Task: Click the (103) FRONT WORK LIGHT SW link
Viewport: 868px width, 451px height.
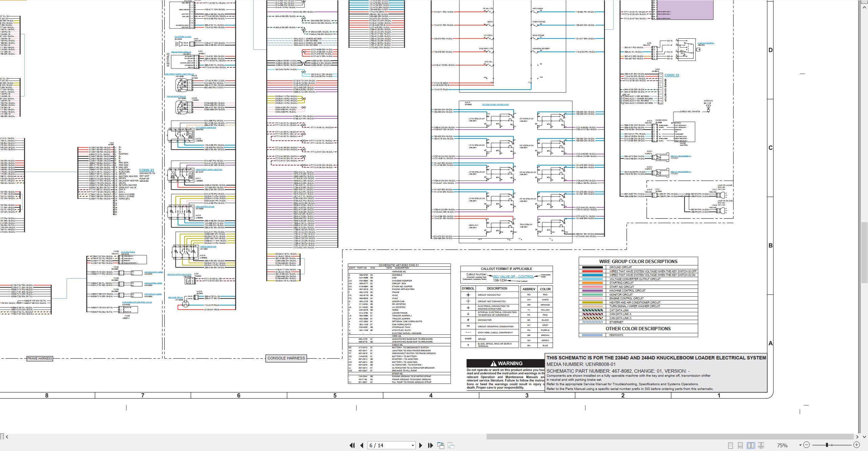Action: pos(209,170)
